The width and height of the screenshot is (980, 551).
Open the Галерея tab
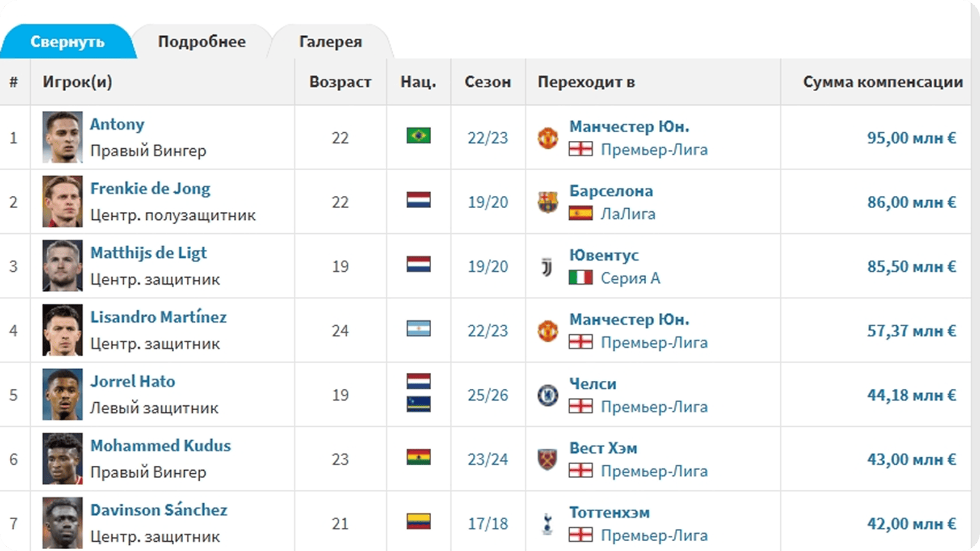coord(330,42)
